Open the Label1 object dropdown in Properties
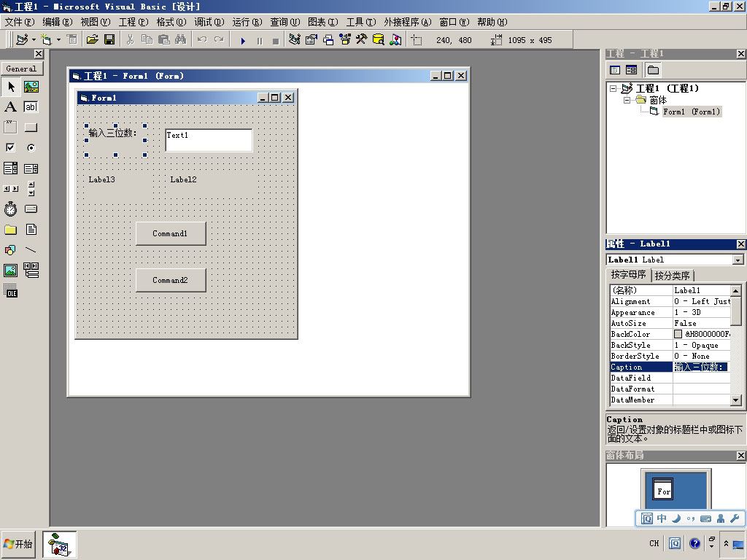The height and width of the screenshot is (560, 747). pyautogui.click(x=738, y=260)
